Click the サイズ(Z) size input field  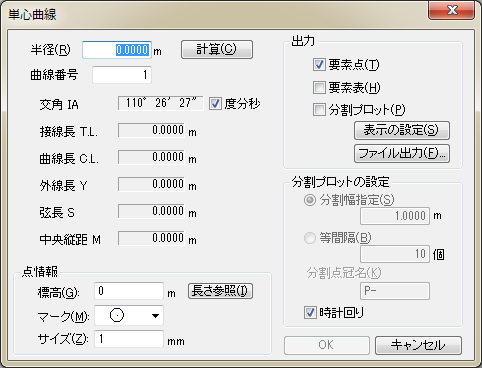tap(129, 339)
